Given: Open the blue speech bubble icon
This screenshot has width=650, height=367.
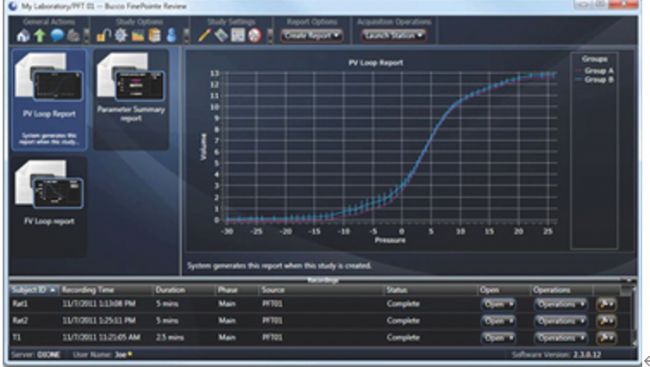Looking at the screenshot, I should (57, 36).
